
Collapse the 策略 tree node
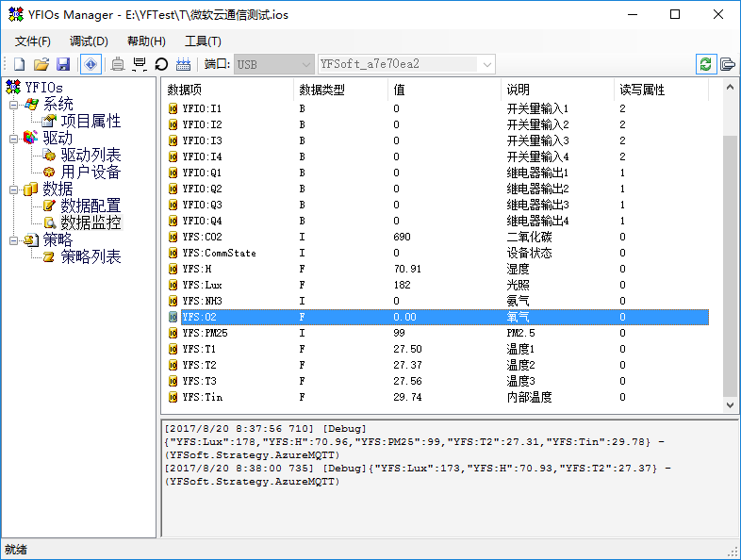[x=14, y=240]
